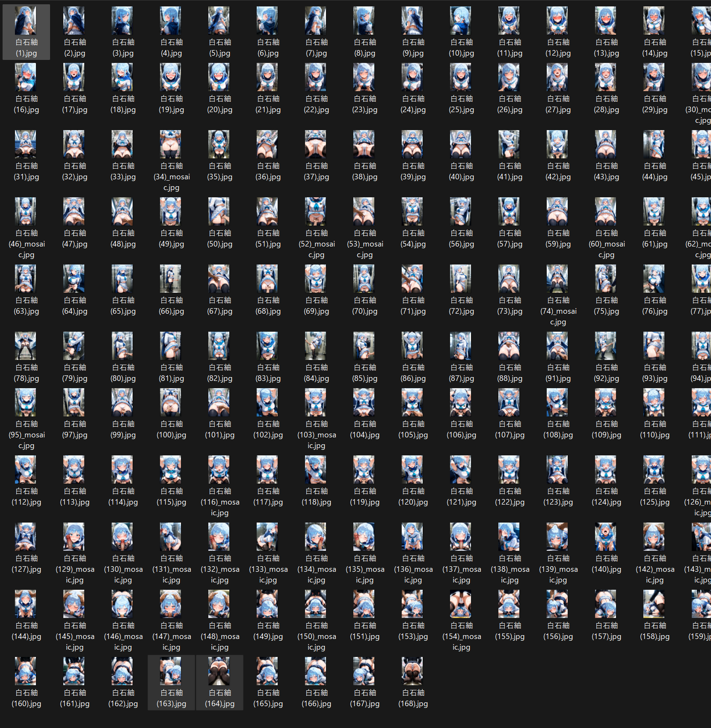Click the file name 白石紬 (166).jpg
Screen dimensions: 711x728
click(x=316, y=698)
